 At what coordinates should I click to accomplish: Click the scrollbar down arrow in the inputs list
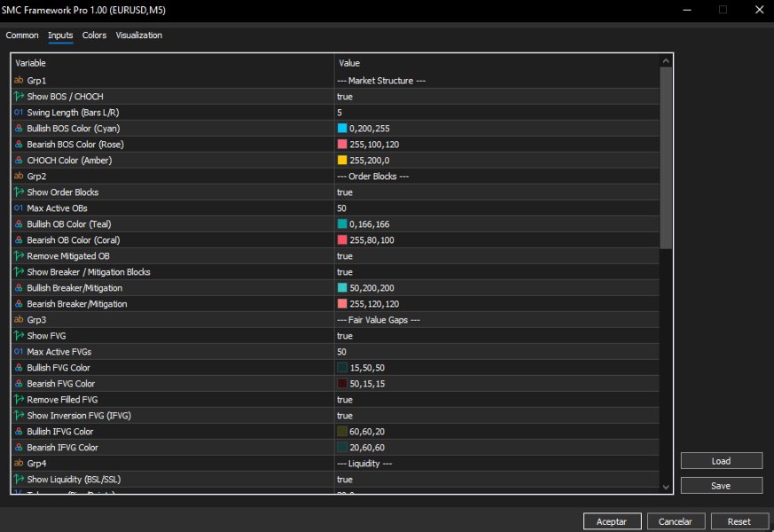666,487
